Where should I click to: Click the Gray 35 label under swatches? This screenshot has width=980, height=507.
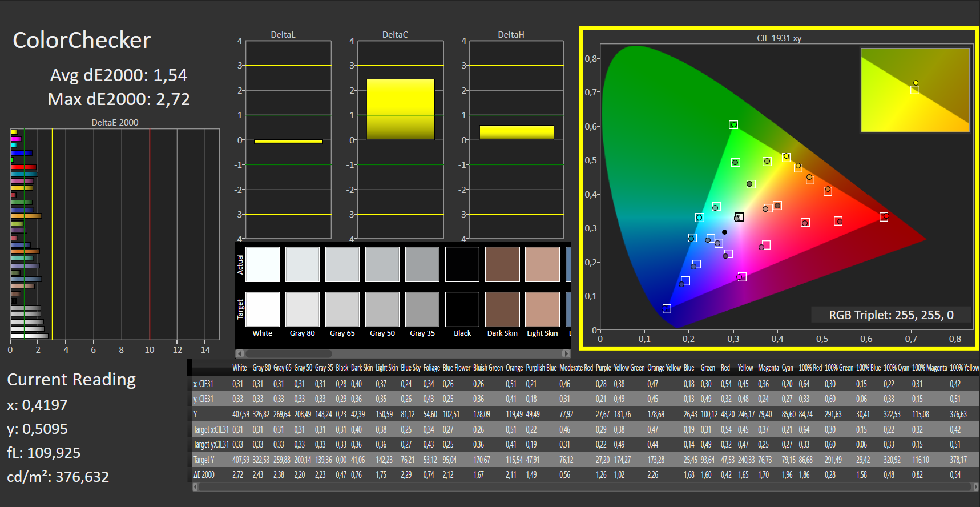coord(422,333)
